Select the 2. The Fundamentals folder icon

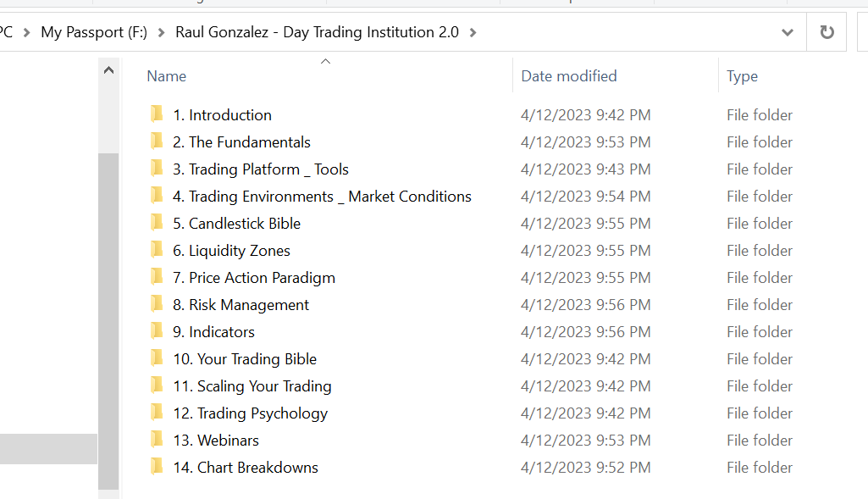coord(157,141)
